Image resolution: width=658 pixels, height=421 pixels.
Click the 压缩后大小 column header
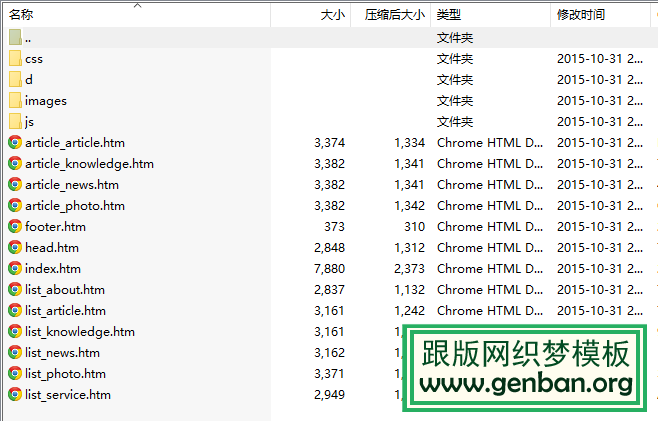[x=394, y=15]
